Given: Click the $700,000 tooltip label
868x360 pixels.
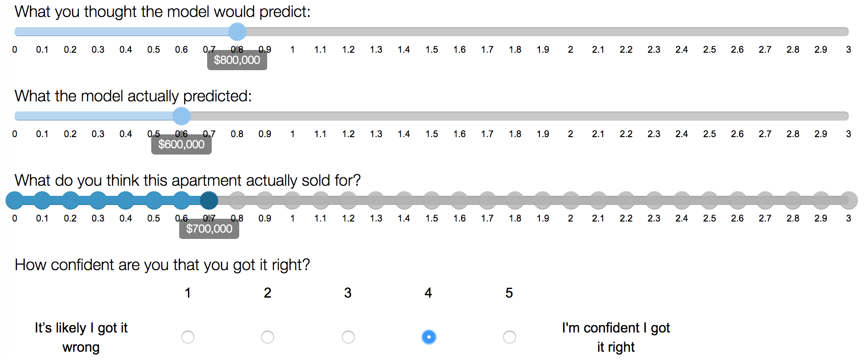Looking at the screenshot, I should tap(209, 228).
